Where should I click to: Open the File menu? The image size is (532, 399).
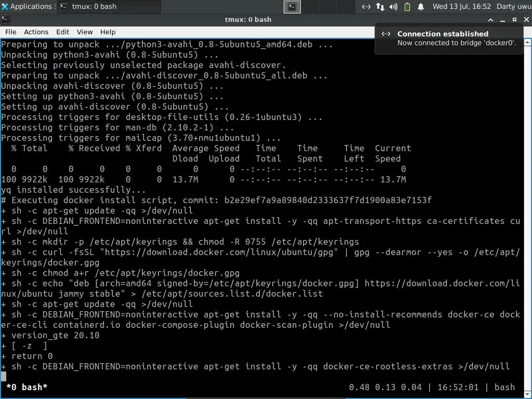pyautogui.click(x=10, y=32)
